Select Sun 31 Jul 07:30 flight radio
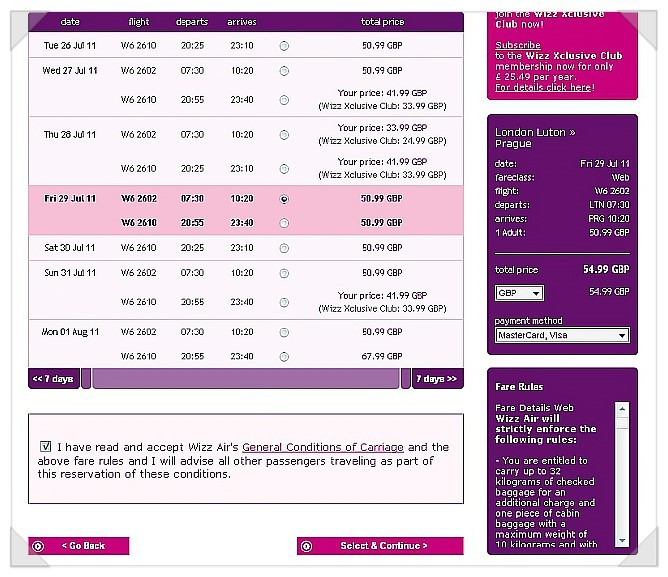The width and height of the screenshot is (668, 577). click(x=284, y=273)
